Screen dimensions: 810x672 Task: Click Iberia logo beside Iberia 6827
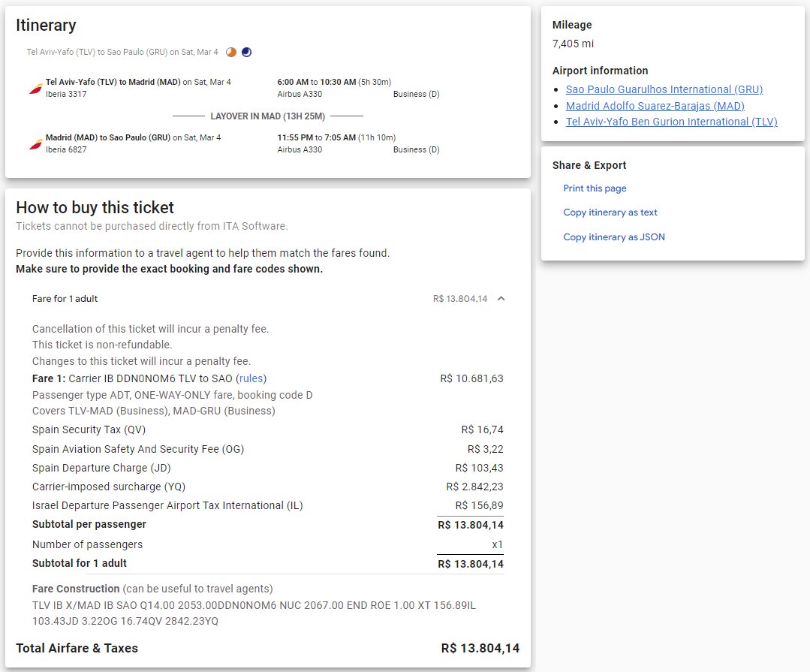tap(35, 144)
